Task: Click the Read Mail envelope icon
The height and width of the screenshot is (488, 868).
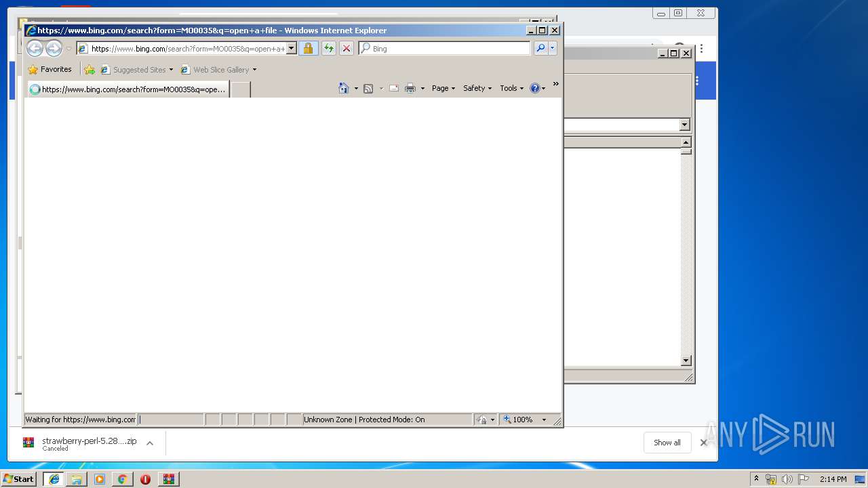Action: coord(394,88)
